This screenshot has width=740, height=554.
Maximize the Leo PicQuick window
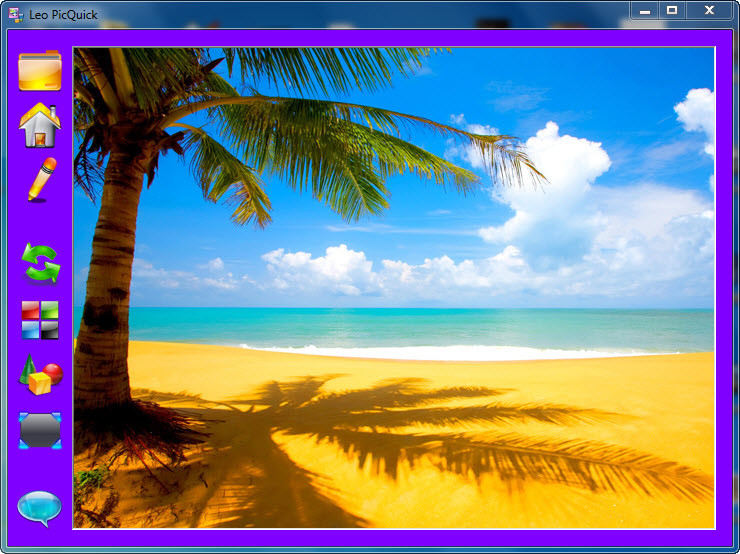(672, 10)
